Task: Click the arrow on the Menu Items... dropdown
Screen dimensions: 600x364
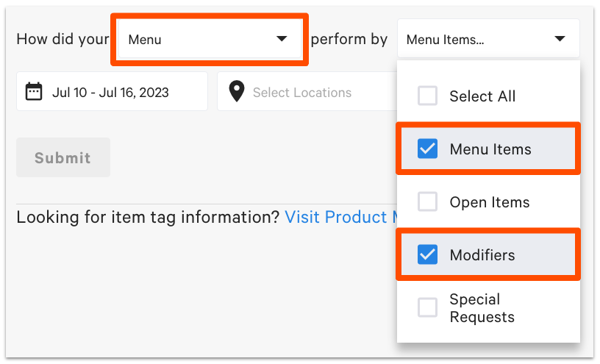Action: pyautogui.click(x=560, y=39)
